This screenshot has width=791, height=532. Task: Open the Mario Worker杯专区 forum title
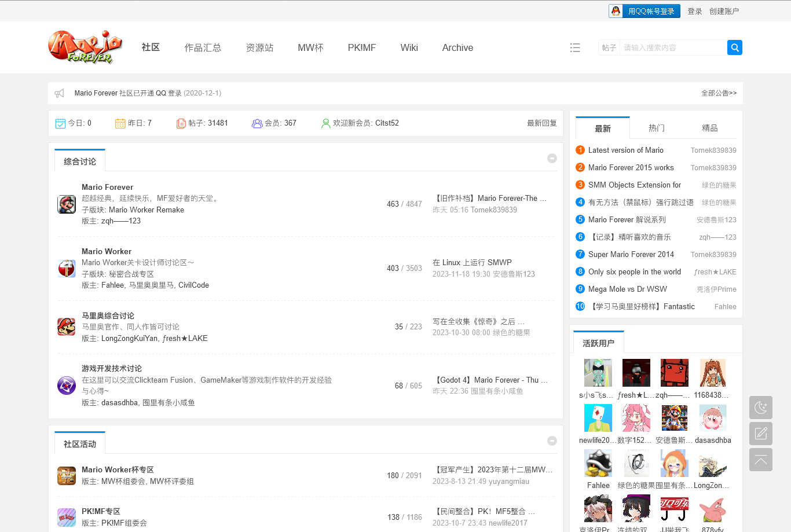click(x=118, y=469)
